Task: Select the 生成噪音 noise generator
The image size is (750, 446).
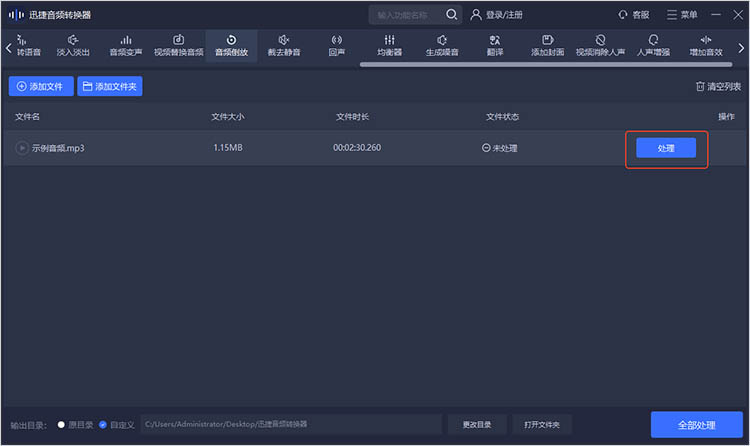Action: tap(442, 46)
